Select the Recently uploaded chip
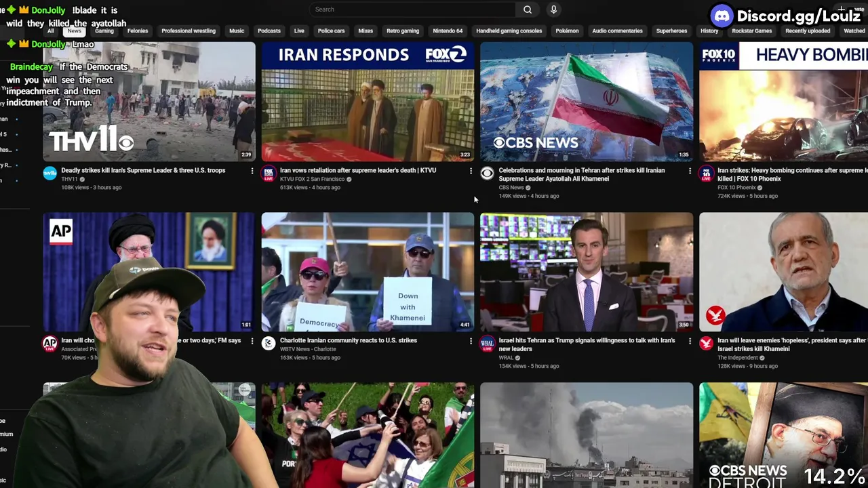Screen dimensions: 868x488 pyautogui.click(x=808, y=31)
